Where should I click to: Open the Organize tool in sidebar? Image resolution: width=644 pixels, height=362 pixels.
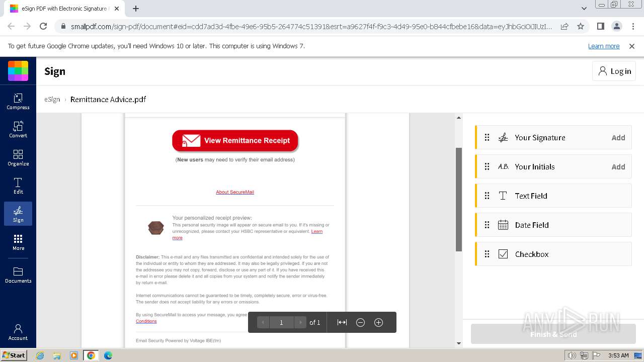18,157
